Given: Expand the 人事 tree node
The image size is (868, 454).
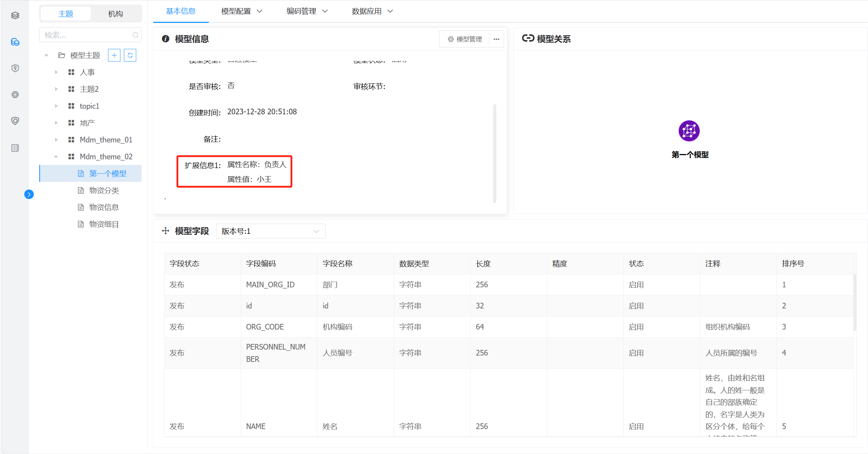Looking at the screenshot, I should (56, 72).
